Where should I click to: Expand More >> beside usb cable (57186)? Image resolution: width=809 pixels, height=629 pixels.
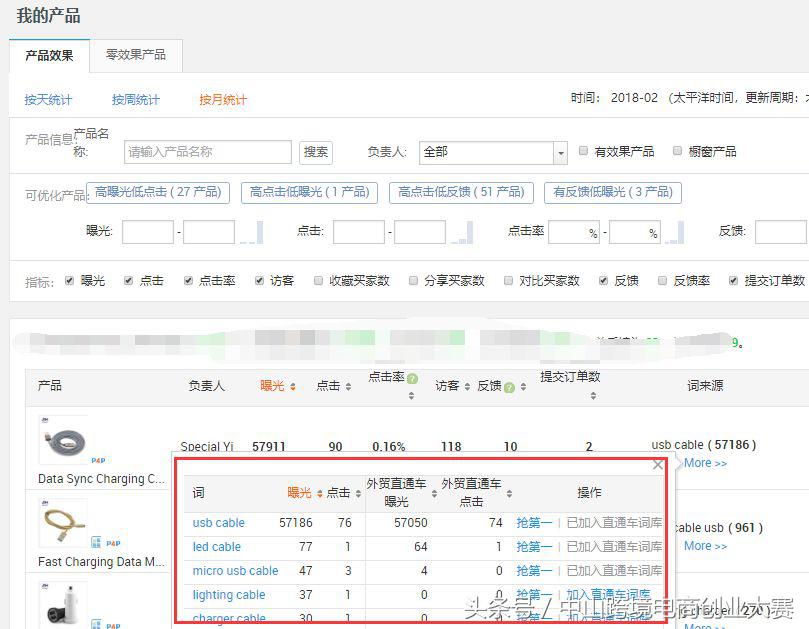click(x=704, y=463)
